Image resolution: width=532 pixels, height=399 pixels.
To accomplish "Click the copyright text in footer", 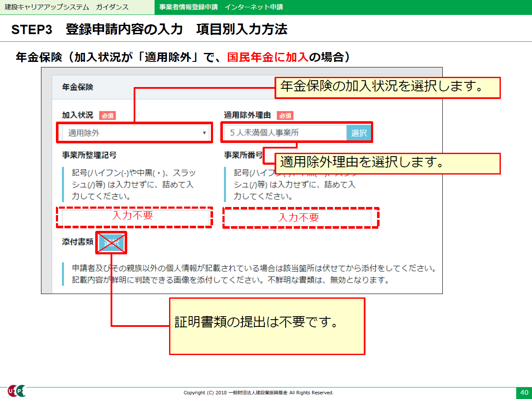I will (258, 393).
